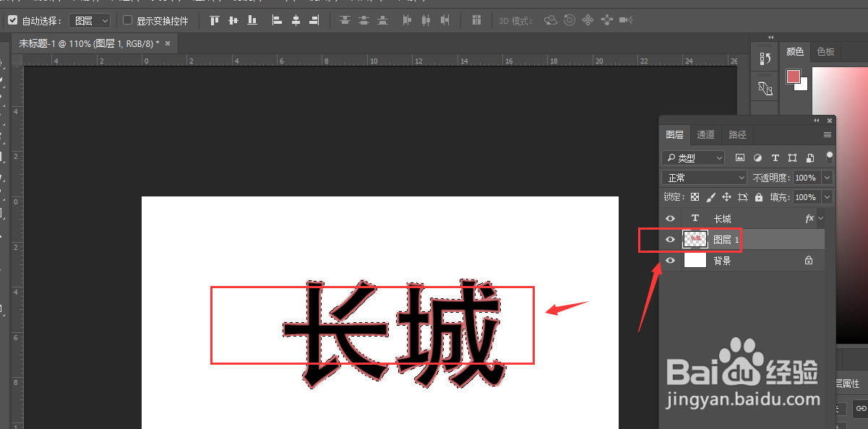Click the 图层 1 layer thumbnail
The image size is (868, 429).
[x=694, y=239]
